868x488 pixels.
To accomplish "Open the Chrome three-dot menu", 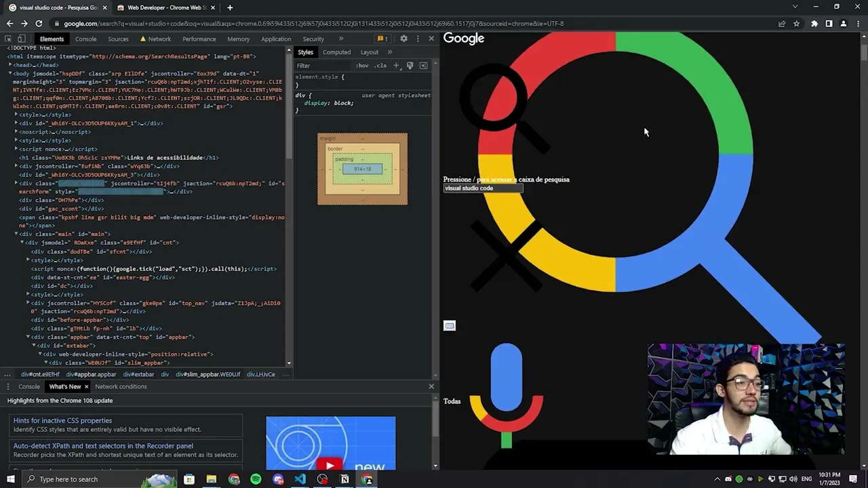I will tap(858, 24).
